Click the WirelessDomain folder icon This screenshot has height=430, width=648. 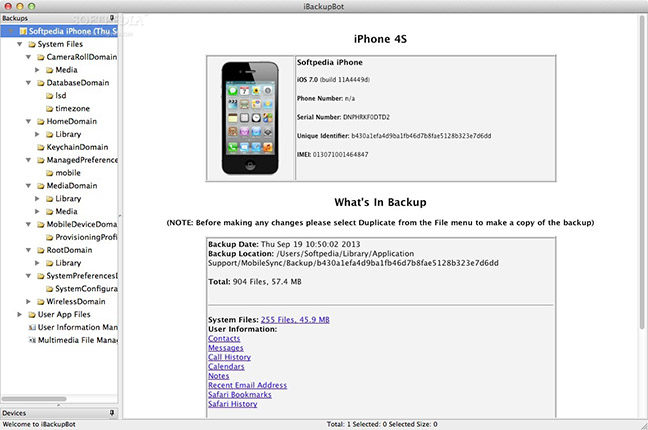click(x=40, y=302)
